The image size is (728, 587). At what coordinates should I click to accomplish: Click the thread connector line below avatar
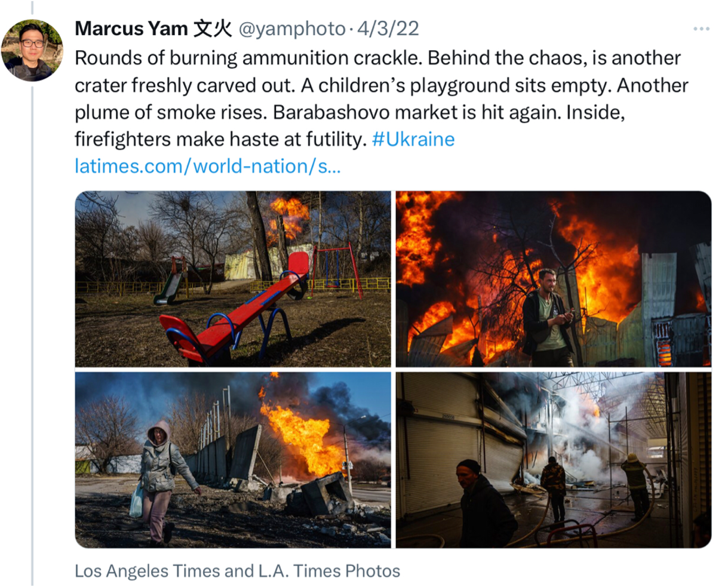pyautogui.click(x=32, y=334)
